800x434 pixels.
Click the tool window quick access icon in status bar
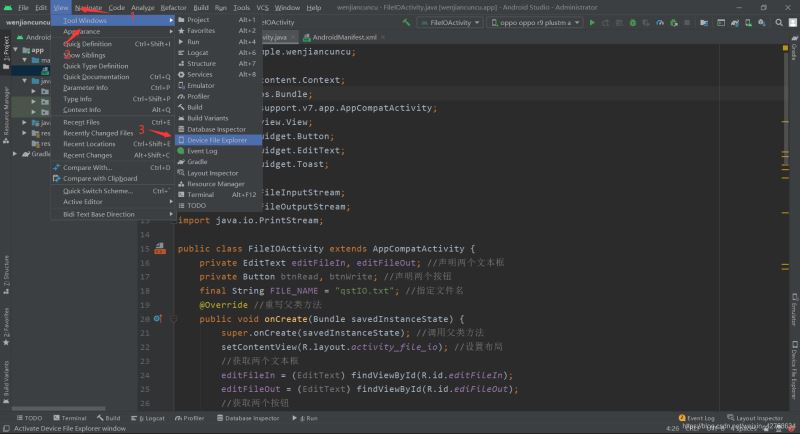tap(6, 428)
